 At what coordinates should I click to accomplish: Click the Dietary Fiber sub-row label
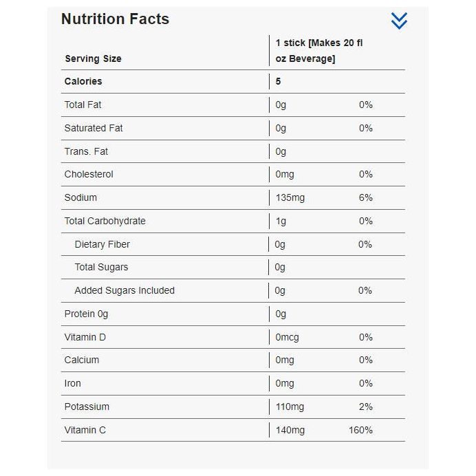[102, 244]
